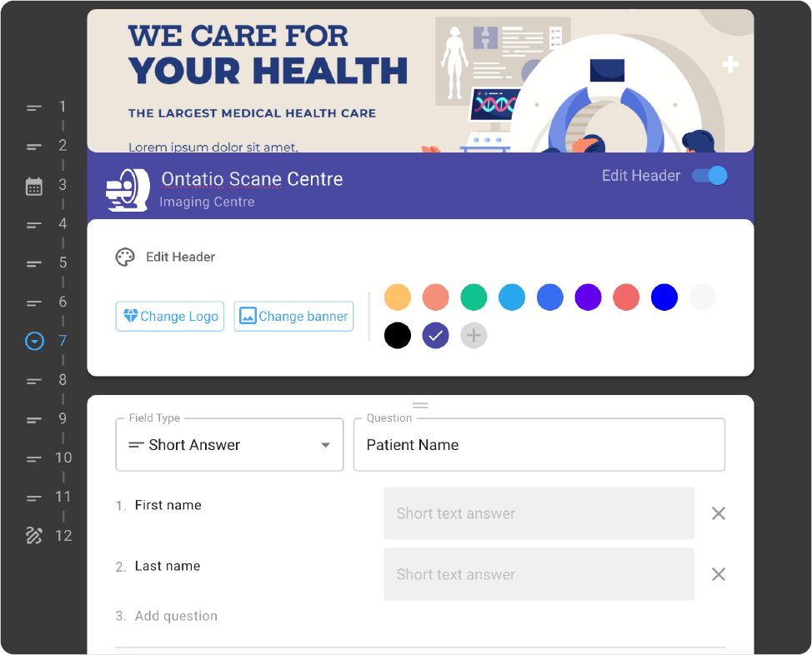Choose the black color swatch
Viewport: 812px width, 655px height.
pyautogui.click(x=398, y=336)
